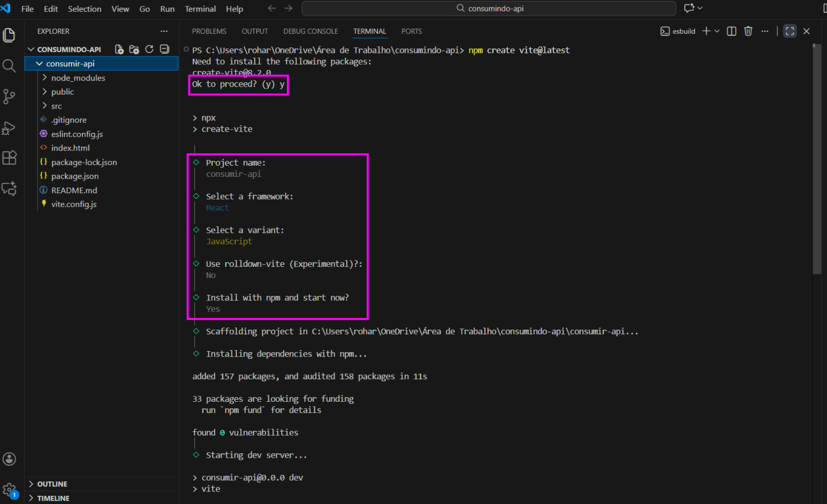
Task: Open the Explorer view in activity bar
Action: point(9,35)
